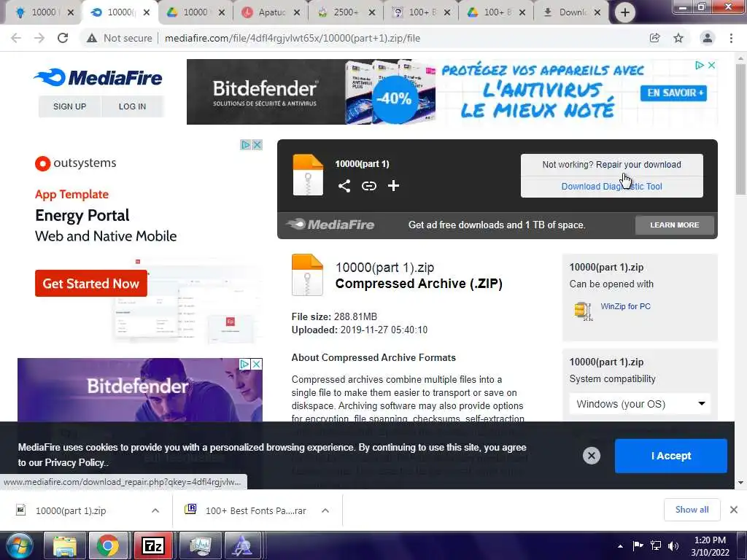Open the Chrome profile avatar icon
The image size is (747, 560).
708,38
